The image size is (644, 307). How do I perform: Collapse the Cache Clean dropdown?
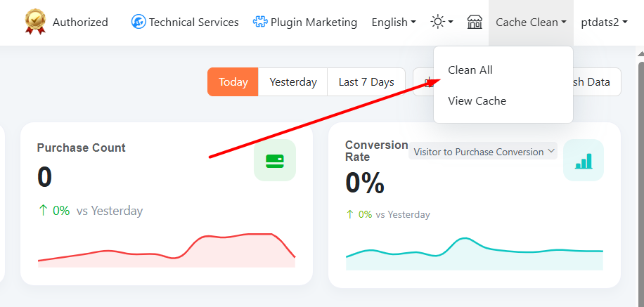[531, 22]
